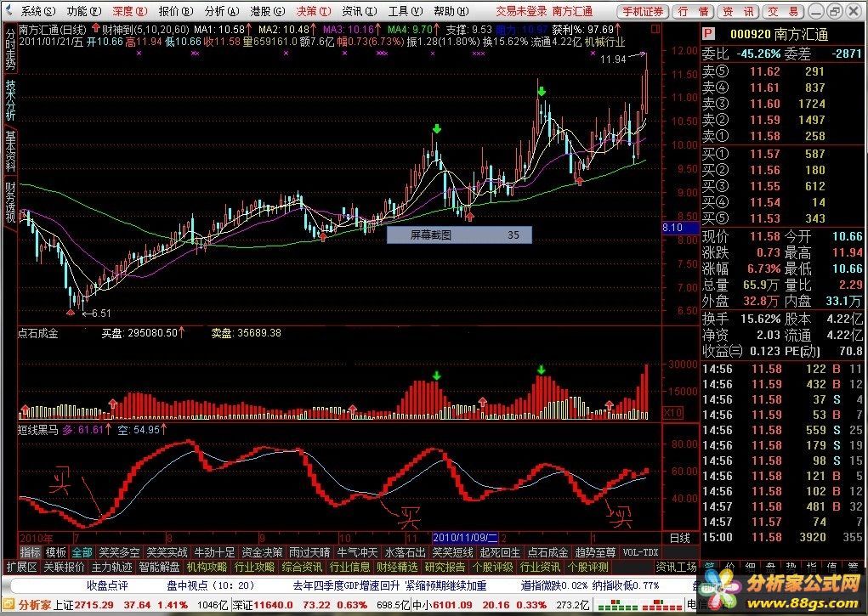The width and height of the screenshot is (868, 616).
Task: Select the 笑笑实战 indicator tab
Action: click(x=167, y=552)
